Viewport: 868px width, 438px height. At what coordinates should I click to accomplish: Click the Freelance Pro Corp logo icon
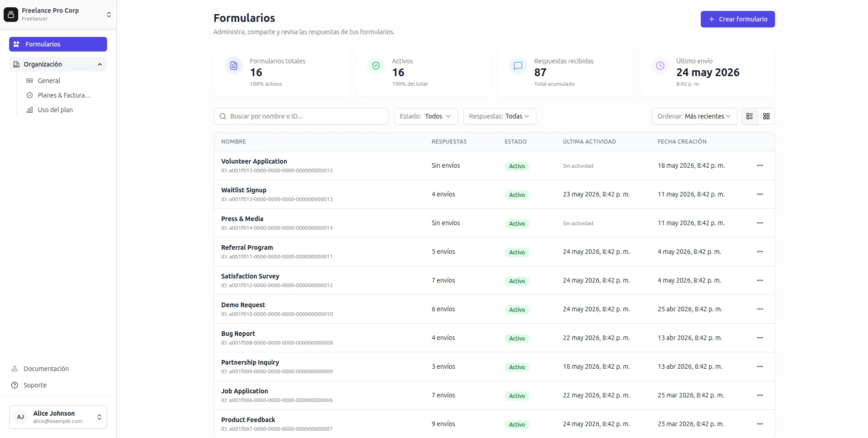point(11,15)
